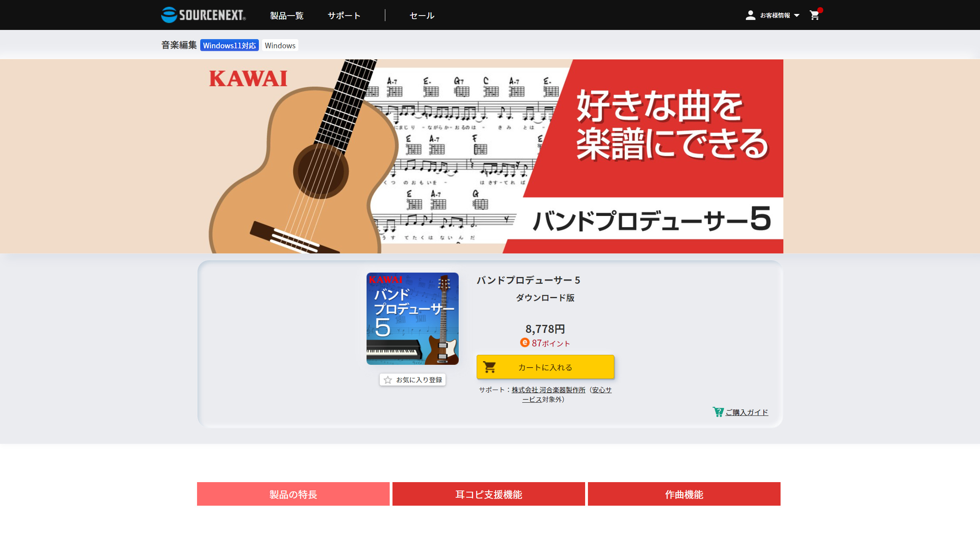Screen dimensions: 980x542
Task: Expand the お客様情報 dropdown arrow
Action: [797, 16]
